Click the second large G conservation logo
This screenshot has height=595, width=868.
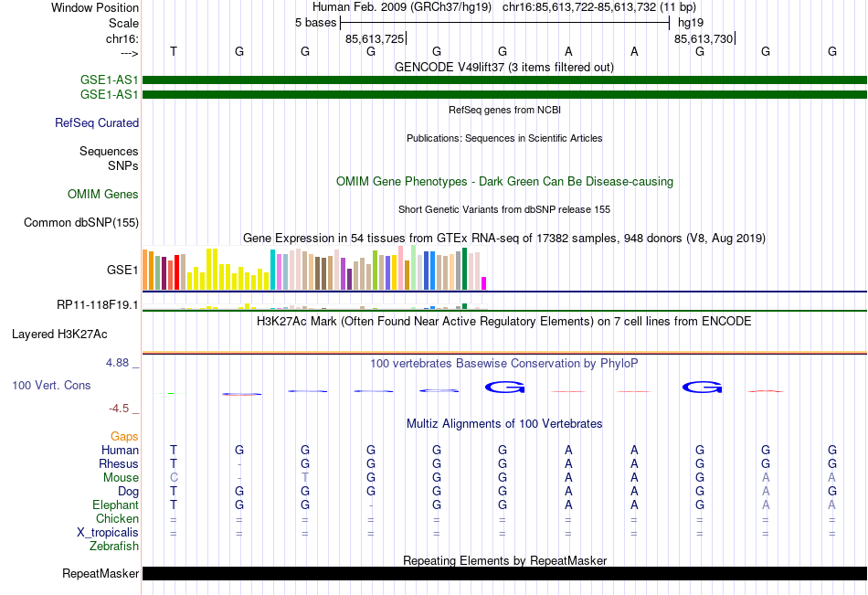tap(702, 388)
